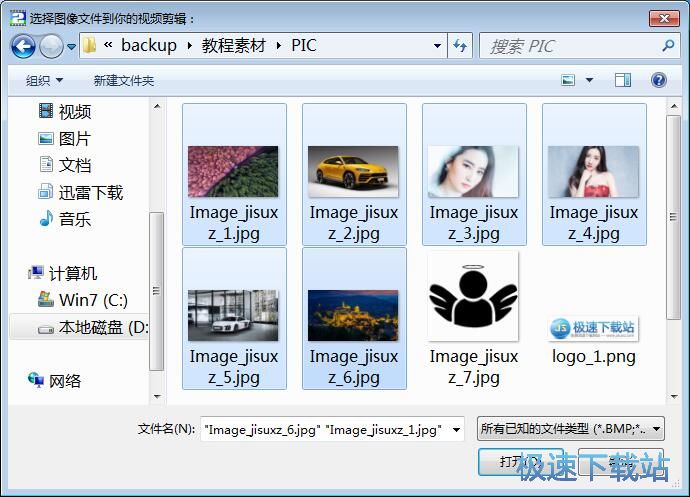Open 迅雷下载 library in navigation pane
The image size is (690, 497).
[91, 192]
